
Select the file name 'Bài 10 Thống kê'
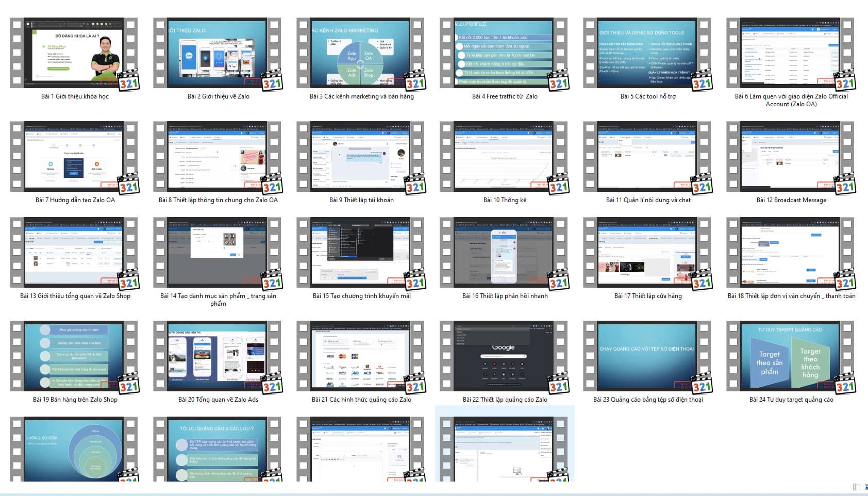pyautogui.click(x=505, y=200)
